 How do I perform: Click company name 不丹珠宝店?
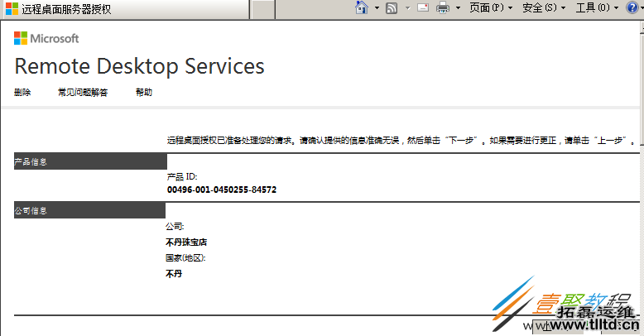pyautogui.click(x=186, y=242)
